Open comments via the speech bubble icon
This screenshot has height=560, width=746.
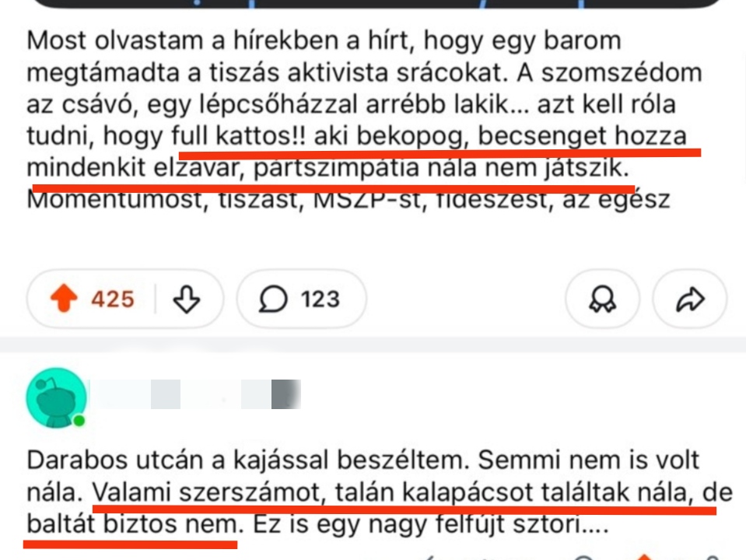click(x=274, y=299)
